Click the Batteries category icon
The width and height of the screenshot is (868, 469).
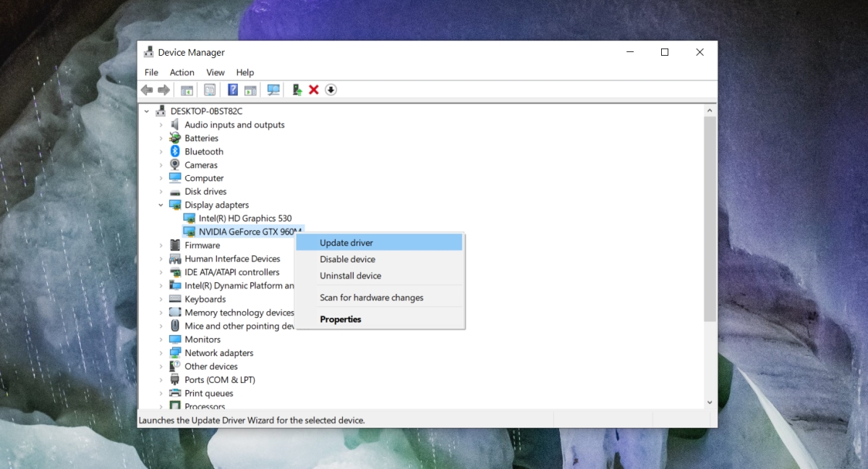(175, 138)
